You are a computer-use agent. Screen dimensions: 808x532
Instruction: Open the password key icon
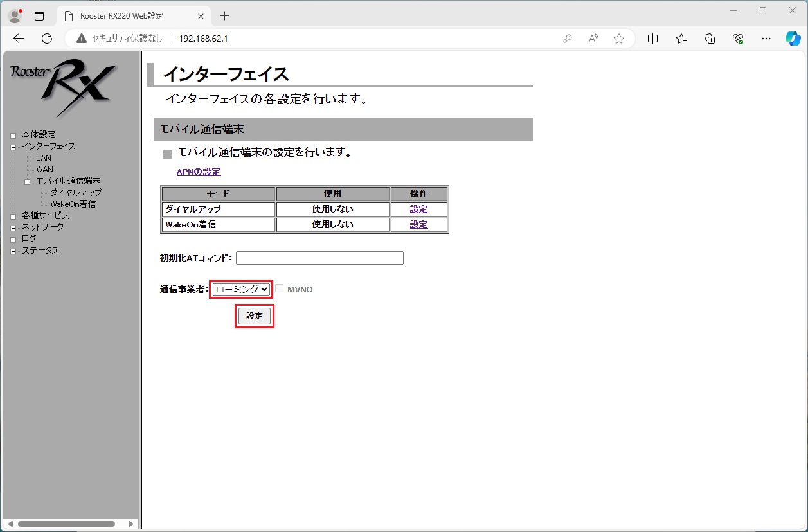(x=568, y=39)
